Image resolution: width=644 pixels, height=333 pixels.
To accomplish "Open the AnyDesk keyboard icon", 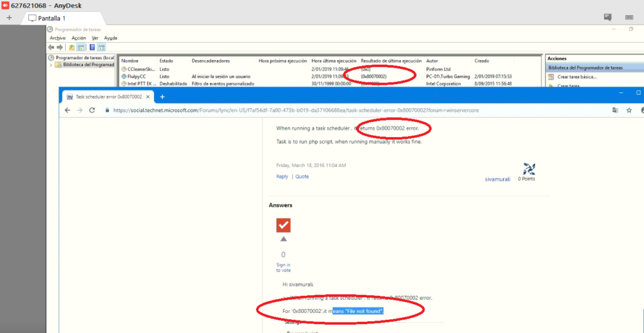I will (x=629, y=17).
